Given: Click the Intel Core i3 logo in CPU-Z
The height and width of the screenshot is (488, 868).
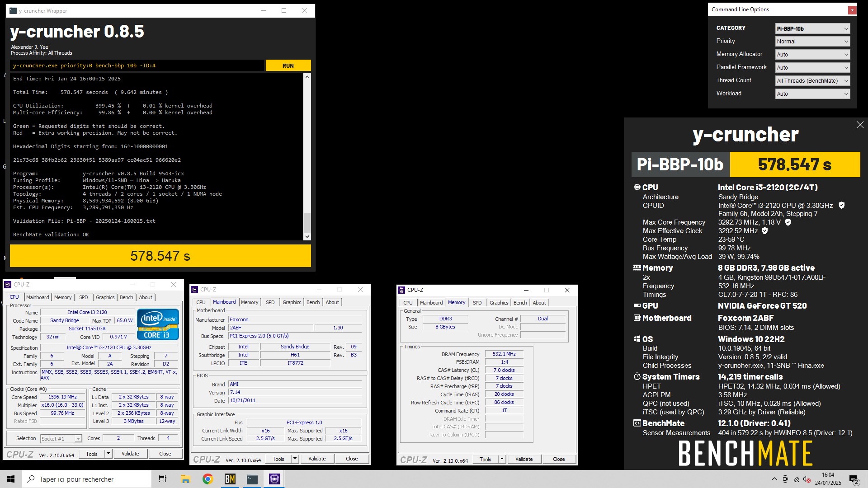Looking at the screenshot, I should click(x=158, y=324).
